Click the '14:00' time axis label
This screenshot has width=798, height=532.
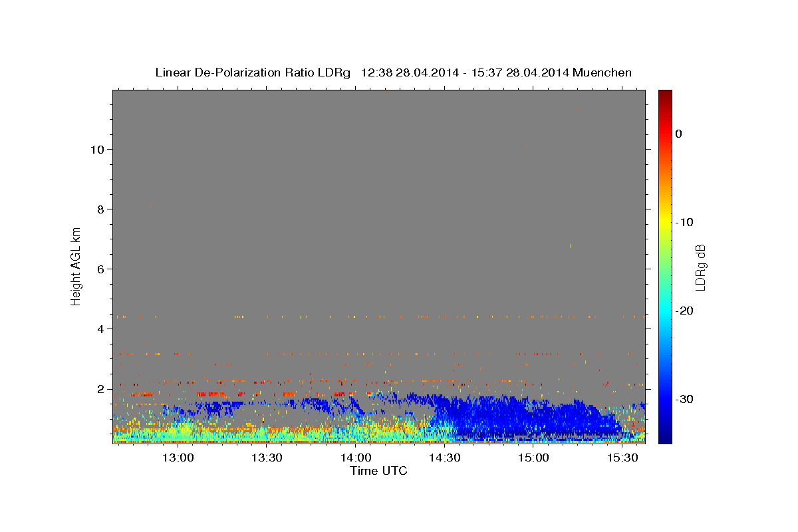pyautogui.click(x=356, y=458)
